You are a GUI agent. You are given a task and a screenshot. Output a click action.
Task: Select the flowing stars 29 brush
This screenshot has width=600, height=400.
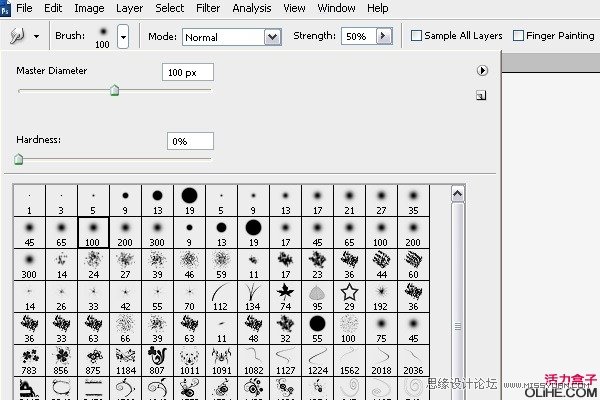click(x=349, y=297)
